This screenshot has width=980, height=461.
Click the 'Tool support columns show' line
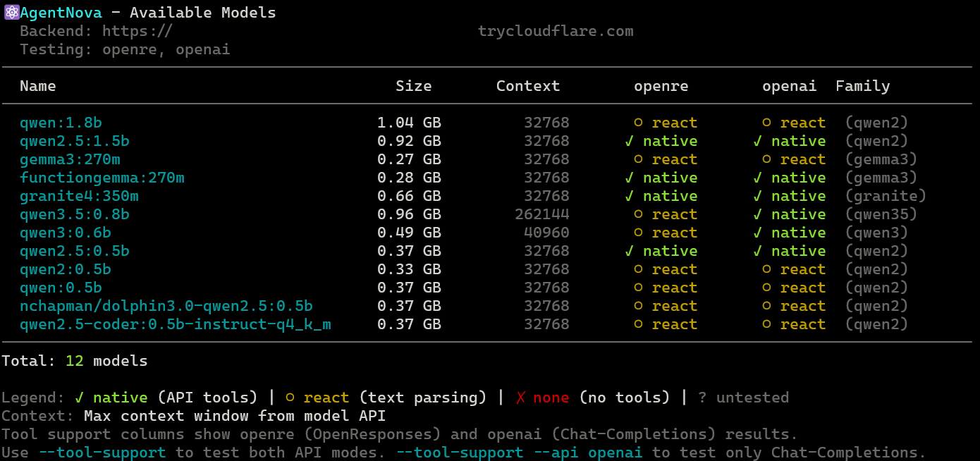(400, 434)
